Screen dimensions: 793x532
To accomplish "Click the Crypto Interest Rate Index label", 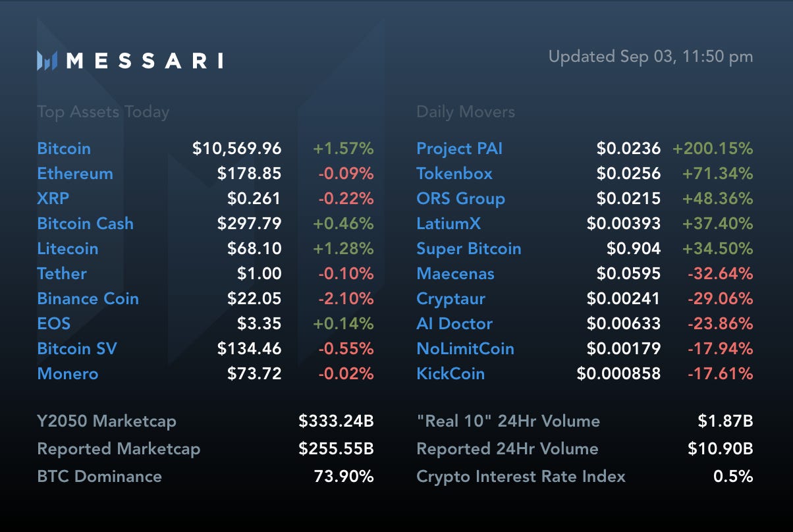I will coord(521,477).
